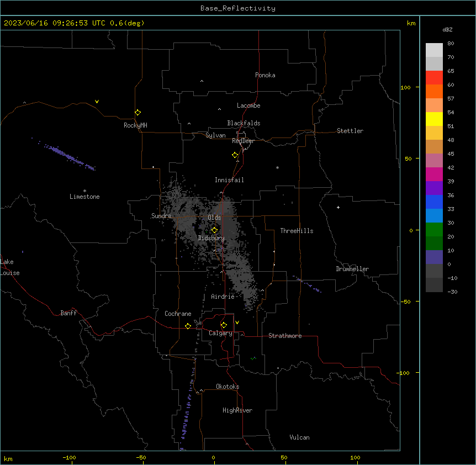Pick the magenta 39-42 dBZ legend swatch
Image resolution: width=476 pixels, height=465 pixels.
pos(434,174)
